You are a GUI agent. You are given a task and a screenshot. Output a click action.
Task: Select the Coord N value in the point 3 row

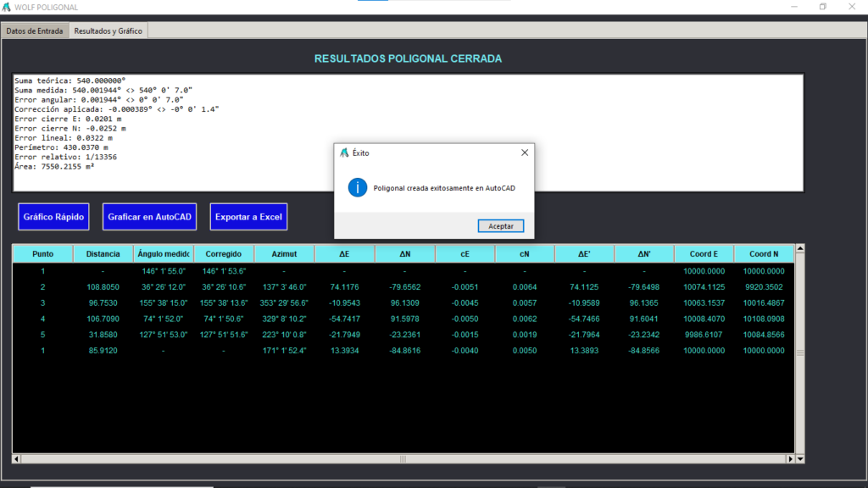click(764, 302)
